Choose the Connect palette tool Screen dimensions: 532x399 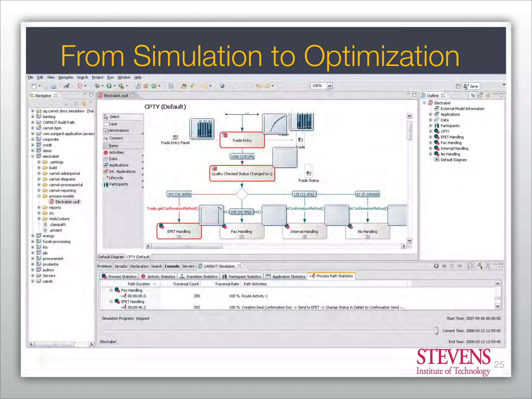tap(123, 138)
